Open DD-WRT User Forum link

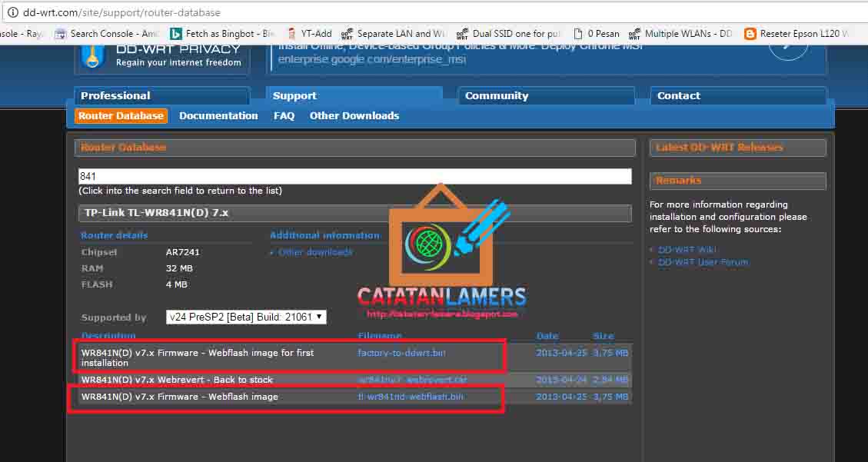click(x=703, y=261)
